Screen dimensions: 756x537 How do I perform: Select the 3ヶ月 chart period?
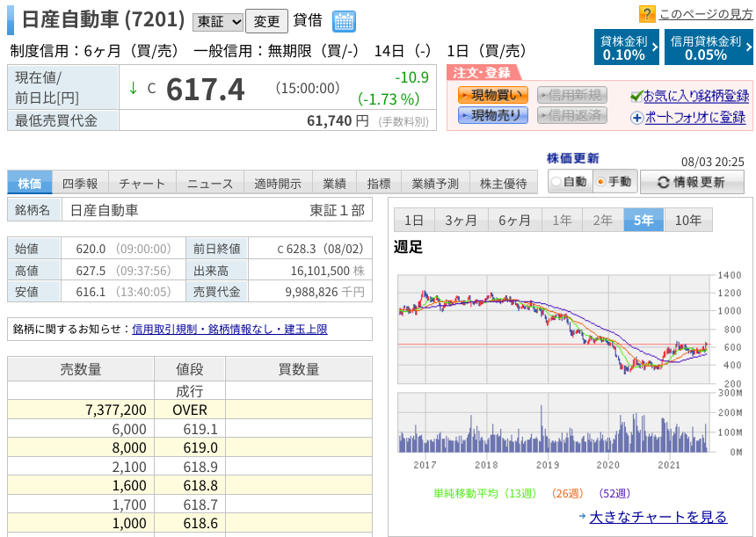coord(462,221)
